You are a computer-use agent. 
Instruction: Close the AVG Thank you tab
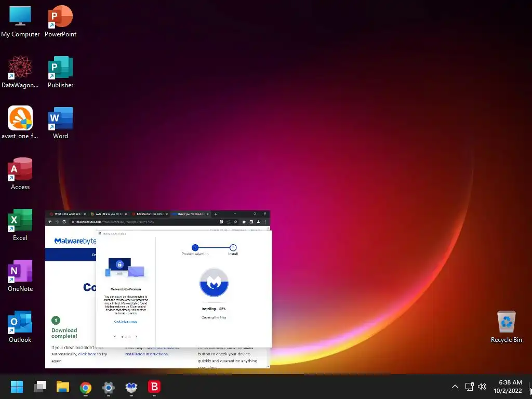[x=126, y=214]
